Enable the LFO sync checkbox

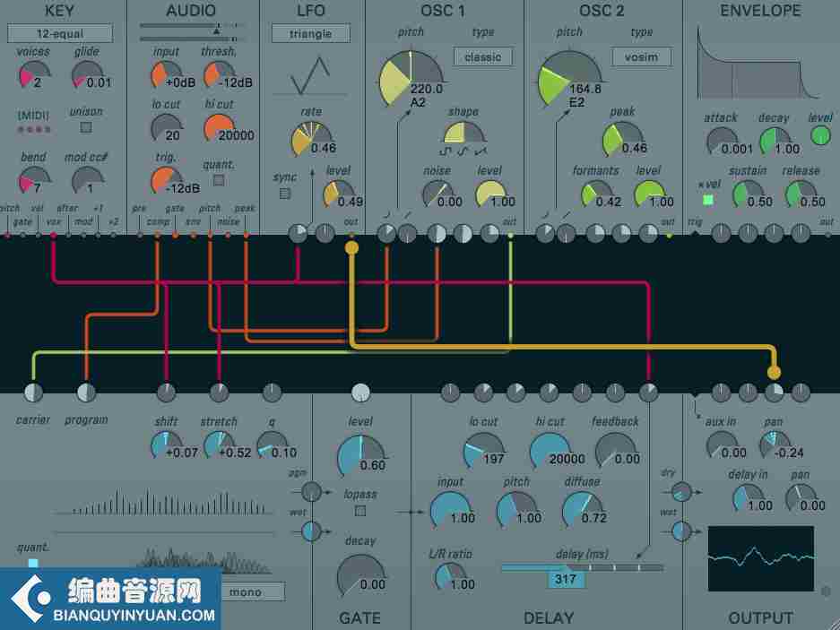coord(285,193)
